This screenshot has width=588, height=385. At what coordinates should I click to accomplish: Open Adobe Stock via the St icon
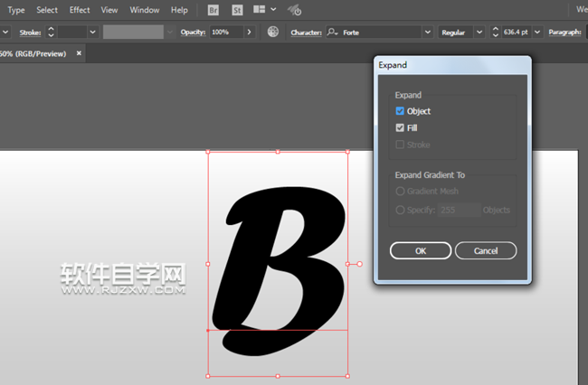pyautogui.click(x=237, y=10)
